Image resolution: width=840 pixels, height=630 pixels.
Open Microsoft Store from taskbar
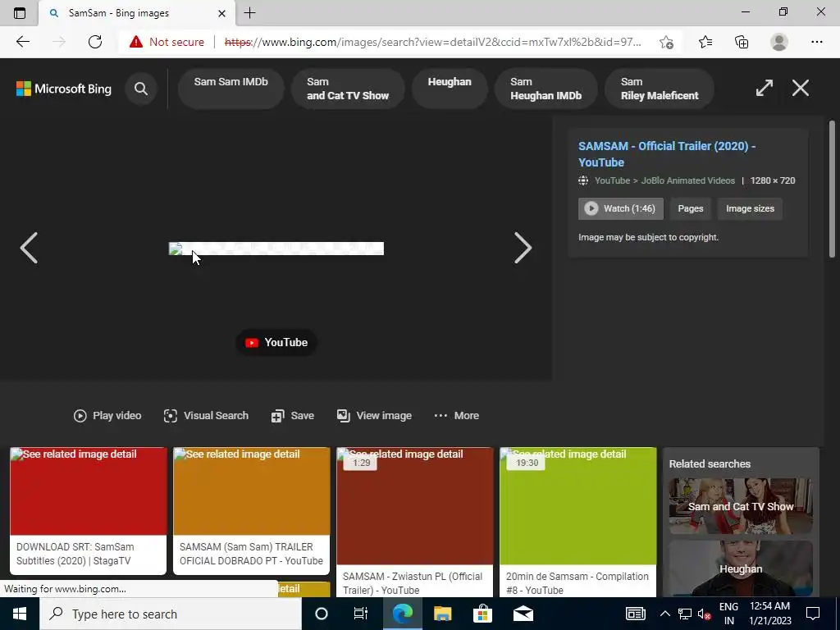coord(482,614)
